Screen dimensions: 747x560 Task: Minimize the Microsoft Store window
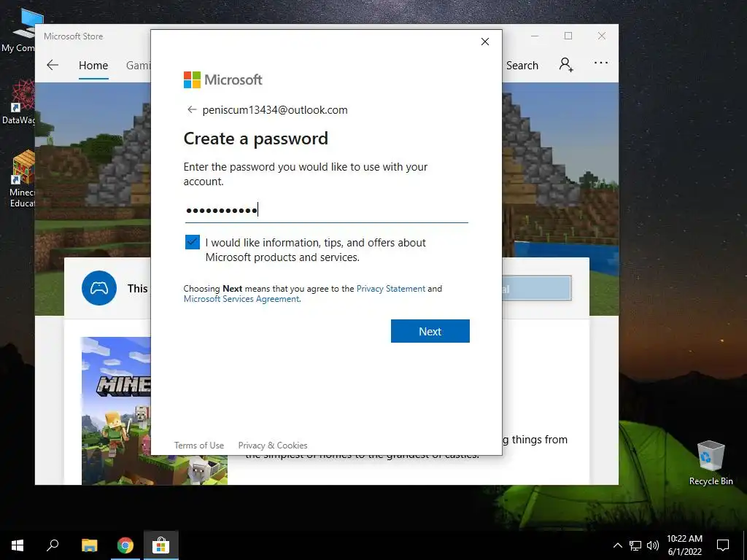coord(535,36)
